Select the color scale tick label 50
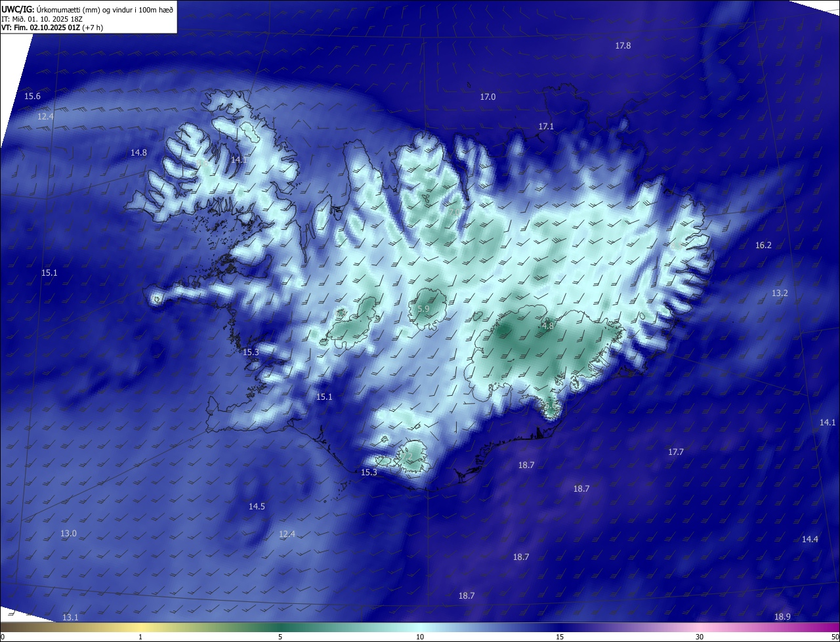840x642 pixels. tap(835, 637)
